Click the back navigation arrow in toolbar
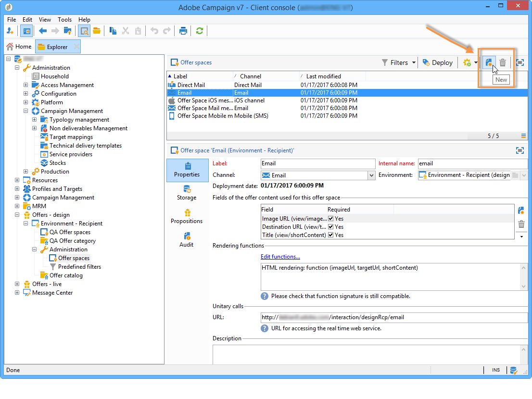This screenshot has height=399, width=532. (43, 31)
